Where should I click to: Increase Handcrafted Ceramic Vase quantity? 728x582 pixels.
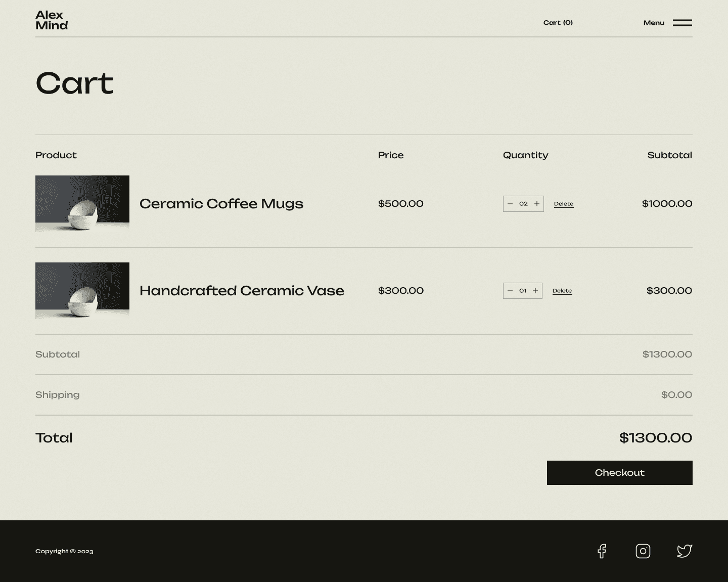535,291
